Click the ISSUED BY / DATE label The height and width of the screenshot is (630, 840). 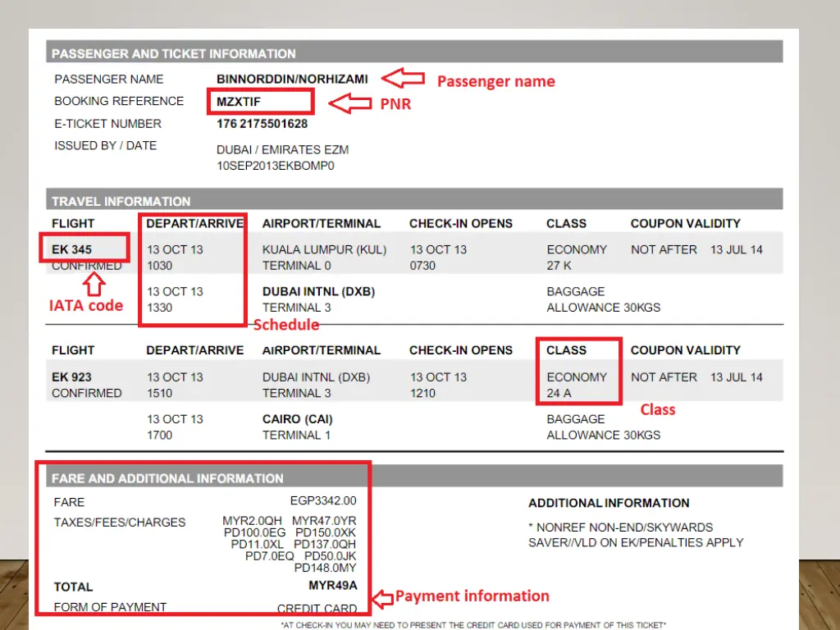106,146
